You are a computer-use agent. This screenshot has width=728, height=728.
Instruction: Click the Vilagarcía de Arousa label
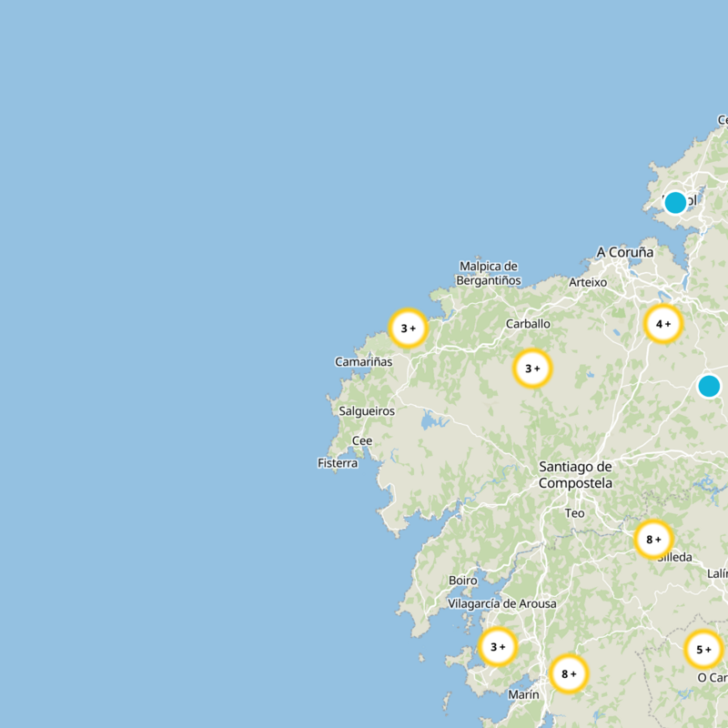point(502,604)
